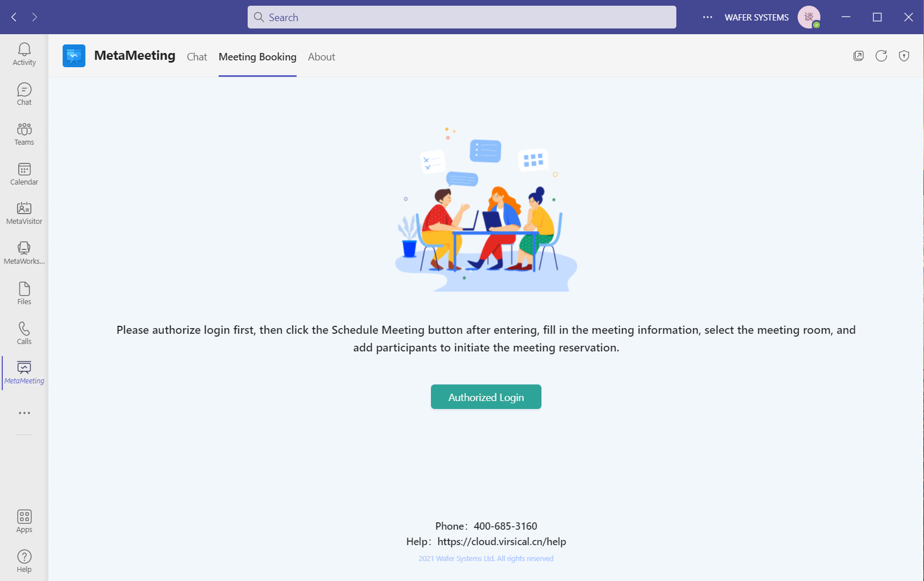The width and height of the screenshot is (924, 581).
Task: Select the MetaMeeting sidebar app
Action: tap(24, 373)
